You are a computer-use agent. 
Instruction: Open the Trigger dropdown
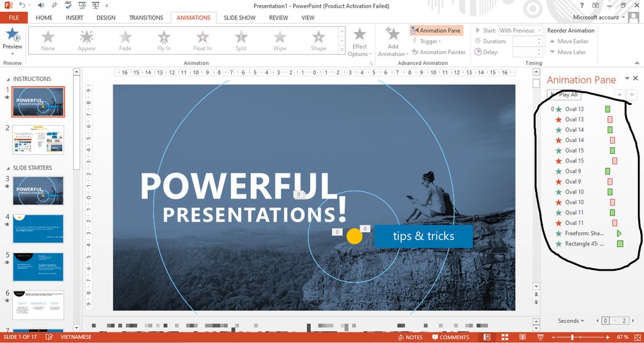click(427, 41)
